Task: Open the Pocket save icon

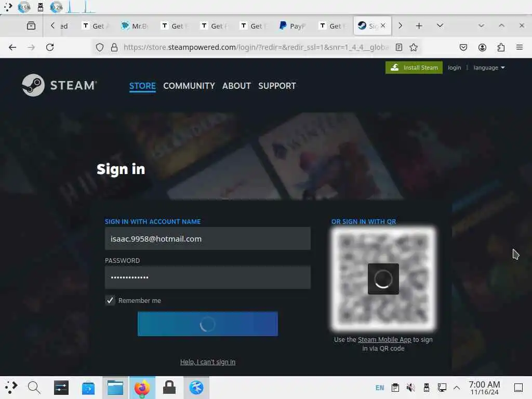Action: (x=463, y=47)
